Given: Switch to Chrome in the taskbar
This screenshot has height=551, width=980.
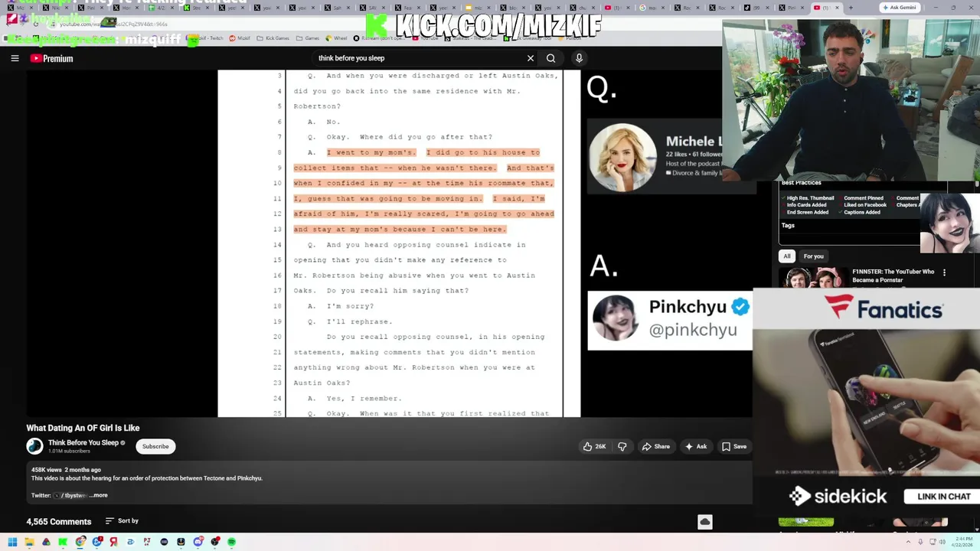Looking at the screenshot, I should [80, 542].
